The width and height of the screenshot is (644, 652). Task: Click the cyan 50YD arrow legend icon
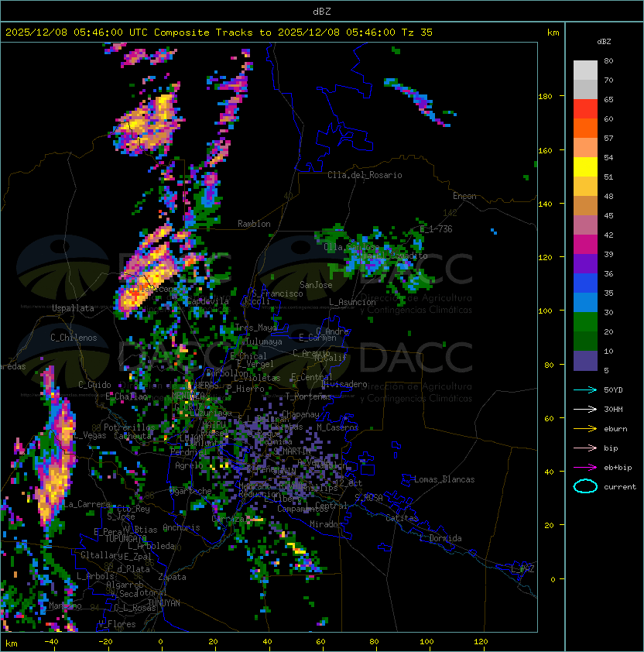pyautogui.click(x=585, y=389)
